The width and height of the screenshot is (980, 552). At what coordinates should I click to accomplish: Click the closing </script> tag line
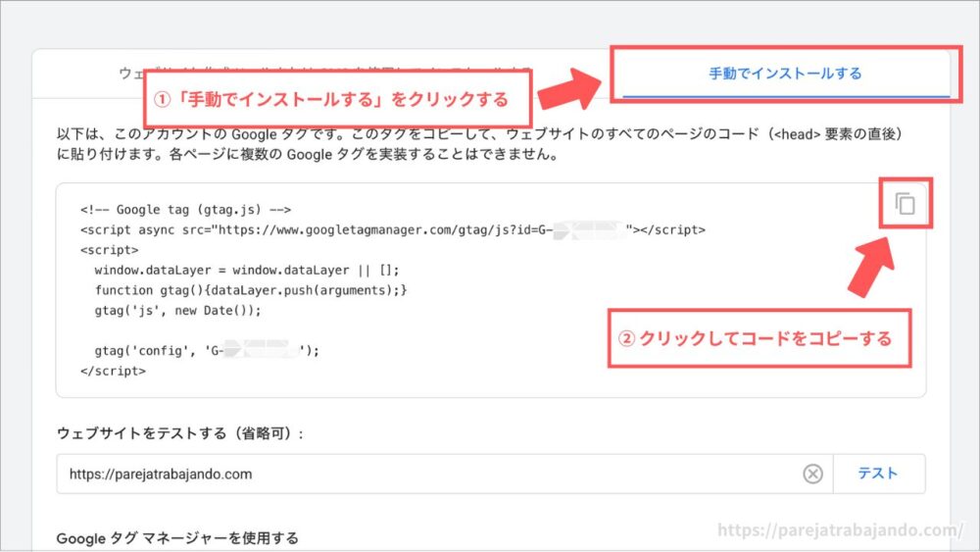113,371
